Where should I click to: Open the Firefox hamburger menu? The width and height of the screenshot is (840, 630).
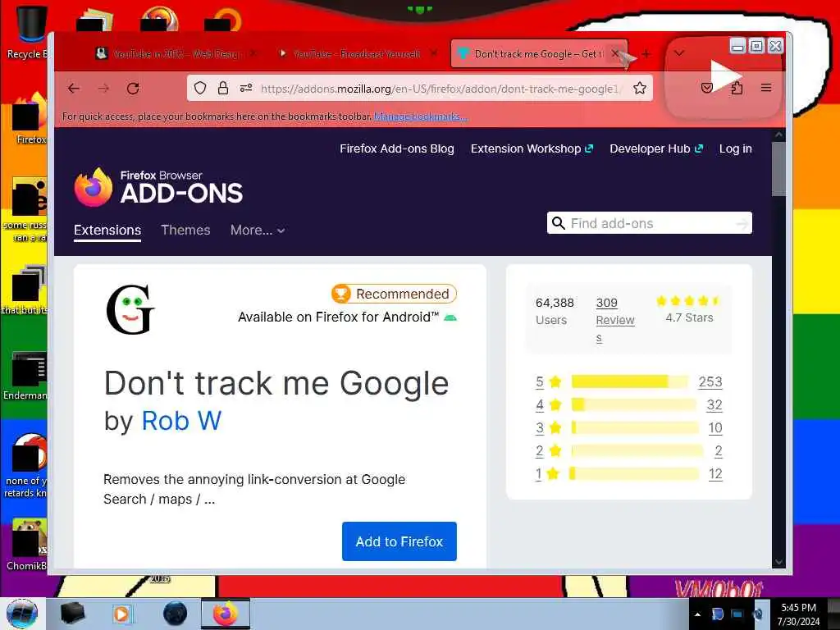click(x=766, y=88)
